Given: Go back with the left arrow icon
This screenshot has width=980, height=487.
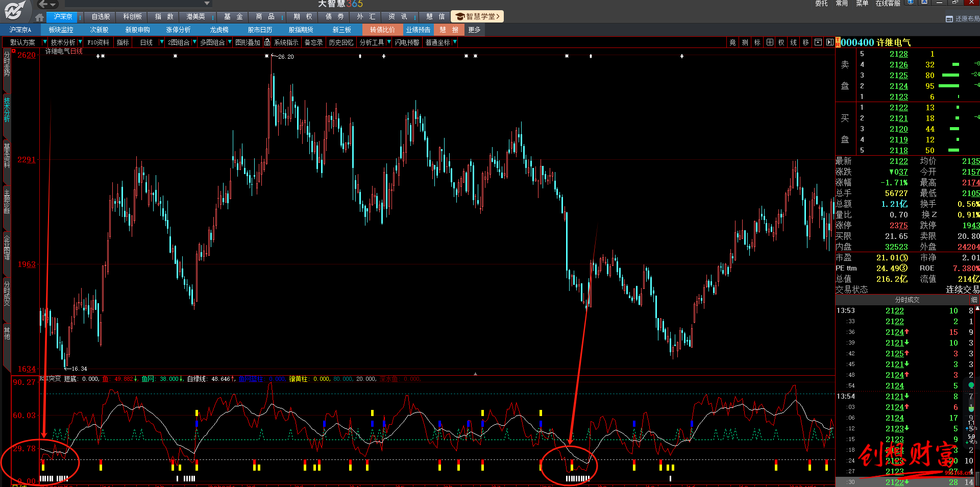Looking at the screenshot, I should click(x=43, y=4).
